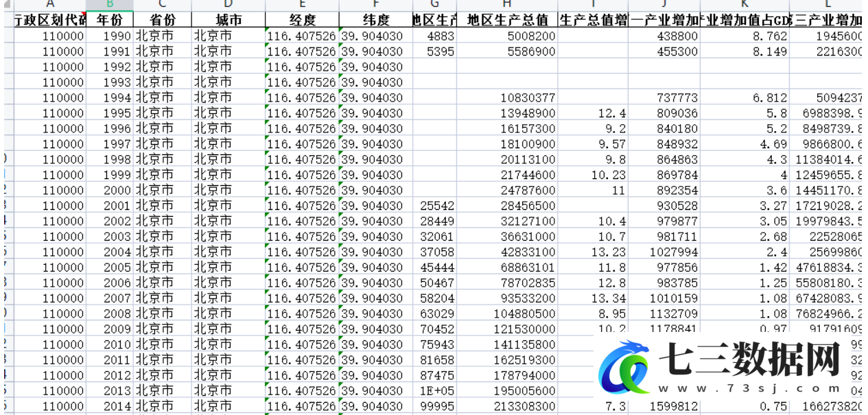Select GDP value 5008200

click(507, 36)
